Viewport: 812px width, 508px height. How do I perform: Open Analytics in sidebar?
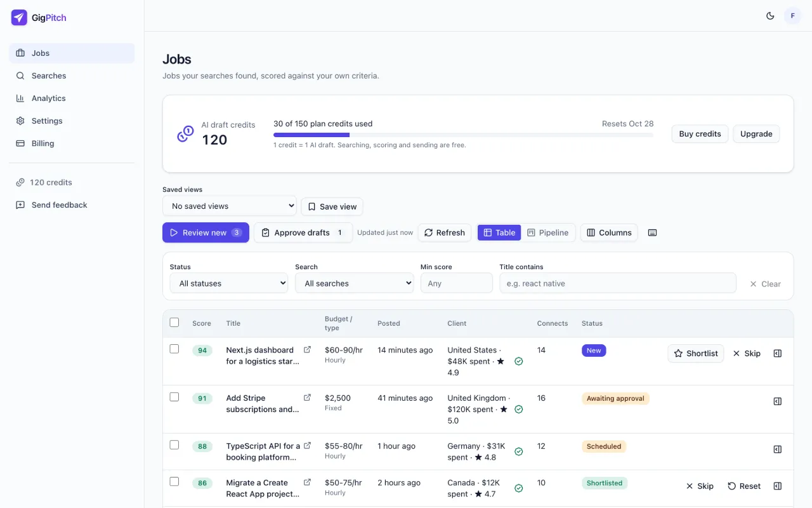tap(72, 98)
